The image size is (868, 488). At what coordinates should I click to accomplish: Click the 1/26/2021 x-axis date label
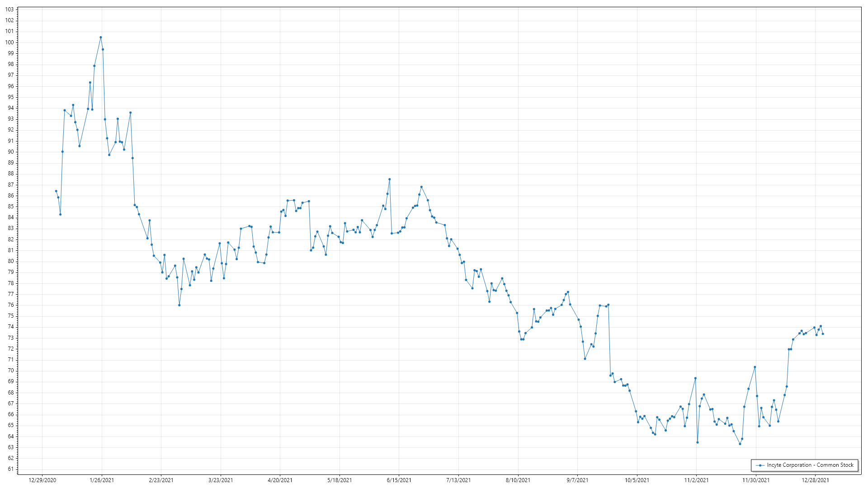point(102,480)
